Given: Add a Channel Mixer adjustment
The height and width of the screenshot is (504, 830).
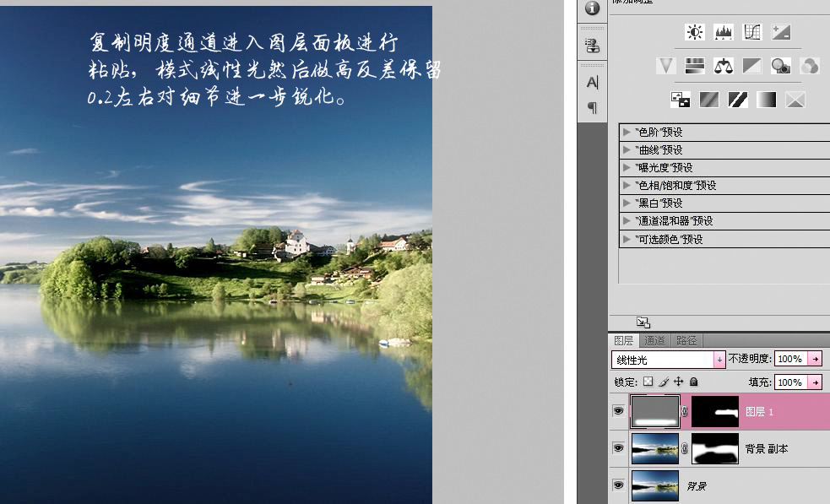Looking at the screenshot, I should (x=810, y=66).
